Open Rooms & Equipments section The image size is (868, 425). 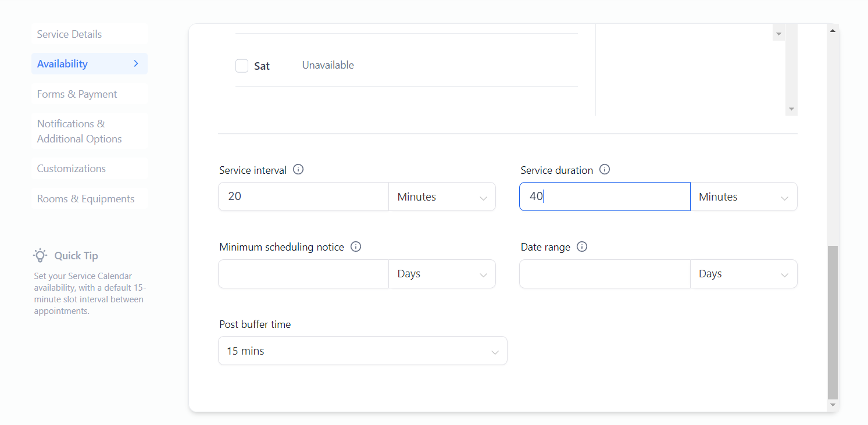click(85, 199)
